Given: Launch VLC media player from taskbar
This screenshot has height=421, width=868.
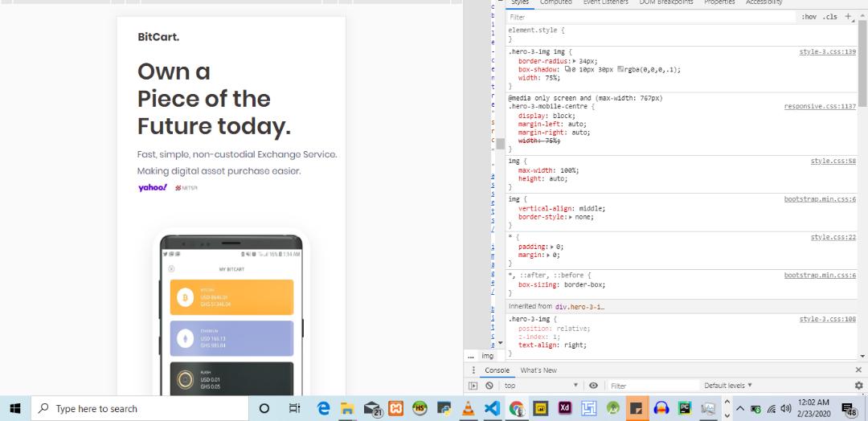Looking at the screenshot, I should coord(468,409).
